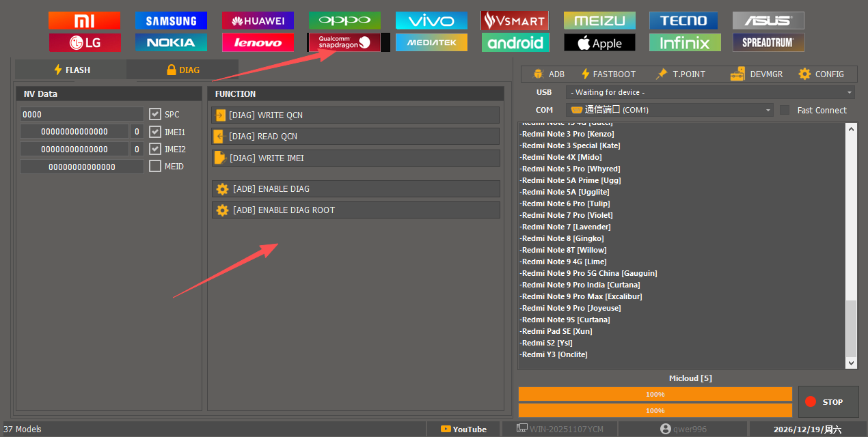Enable the MEID checkbox

[155, 166]
